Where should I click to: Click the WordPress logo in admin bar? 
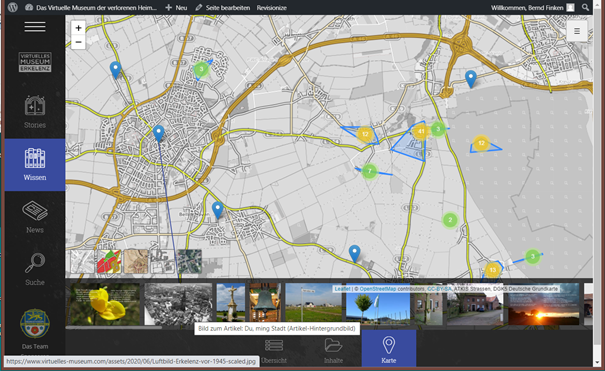coord(13,7)
